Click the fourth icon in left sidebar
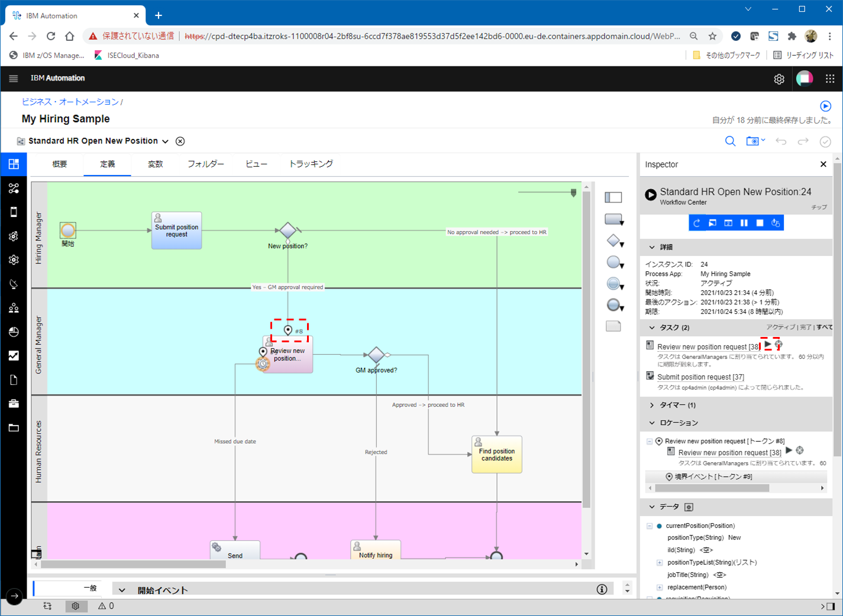The height and width of the screenshot is (616, 843). point(14,236)
